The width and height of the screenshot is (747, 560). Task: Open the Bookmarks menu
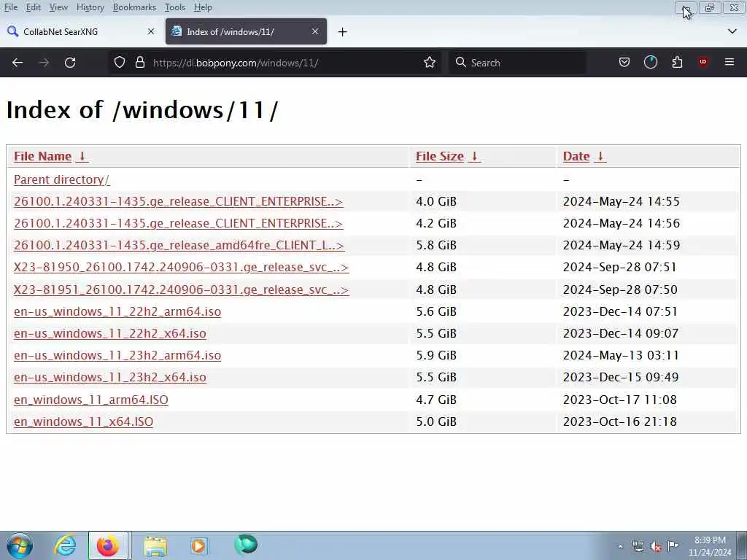click(134, 7)
